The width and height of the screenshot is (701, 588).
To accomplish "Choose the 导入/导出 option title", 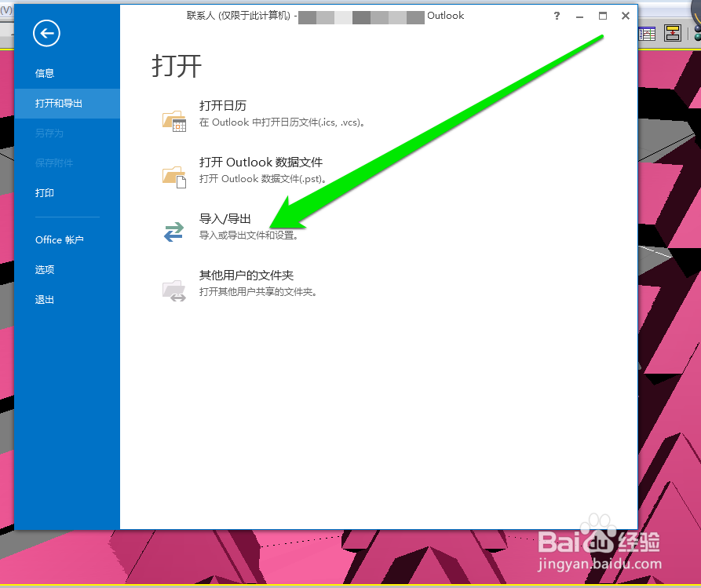I will [x=225, y=219].
